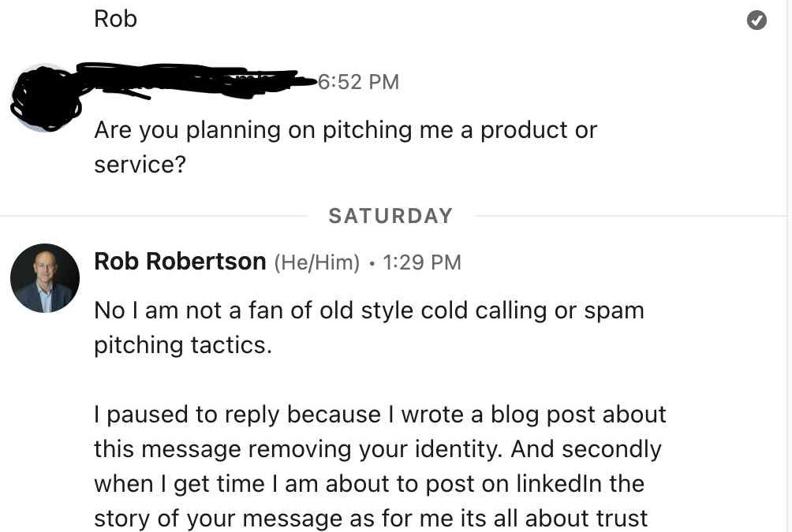The height and width of the screenshot is (532, 792).
Task: Click the "this message removing your identity" line
Action: tap(378, 449)
